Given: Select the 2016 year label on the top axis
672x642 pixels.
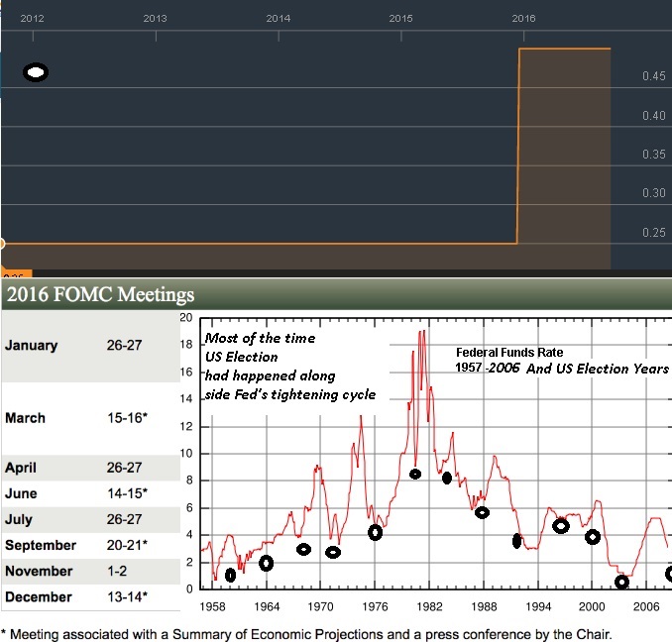Looking at the screenshot, I should pos(523,18).
